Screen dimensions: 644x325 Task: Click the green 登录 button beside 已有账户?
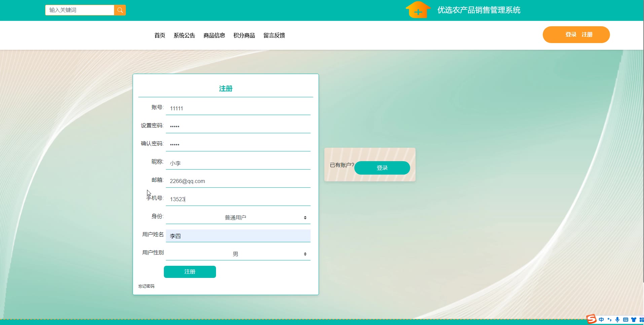pos(382,168)
